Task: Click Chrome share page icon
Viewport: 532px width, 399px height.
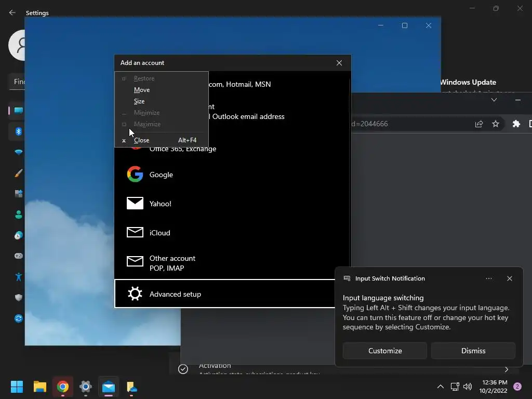Action: [478, 124]
